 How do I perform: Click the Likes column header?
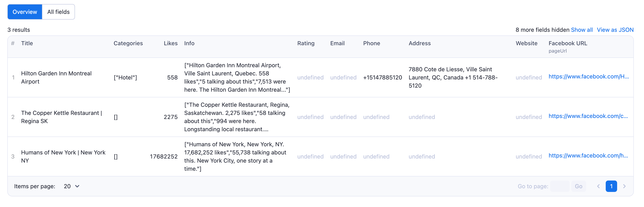coord(171,43)
